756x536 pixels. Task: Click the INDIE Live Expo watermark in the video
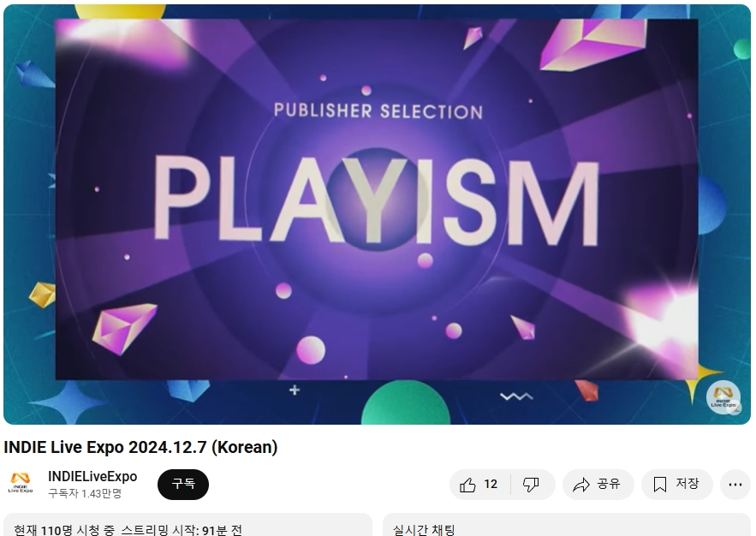(723, 397)
